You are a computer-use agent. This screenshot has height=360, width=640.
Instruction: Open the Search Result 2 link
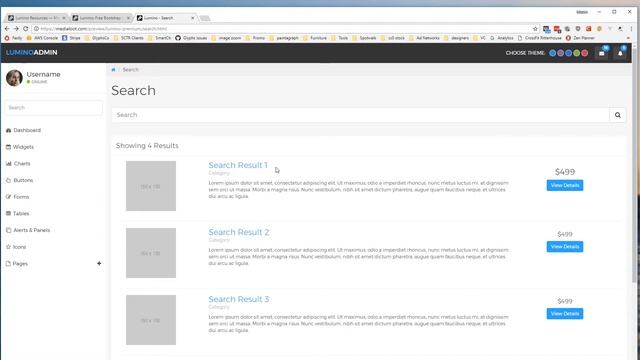(239, 232)
